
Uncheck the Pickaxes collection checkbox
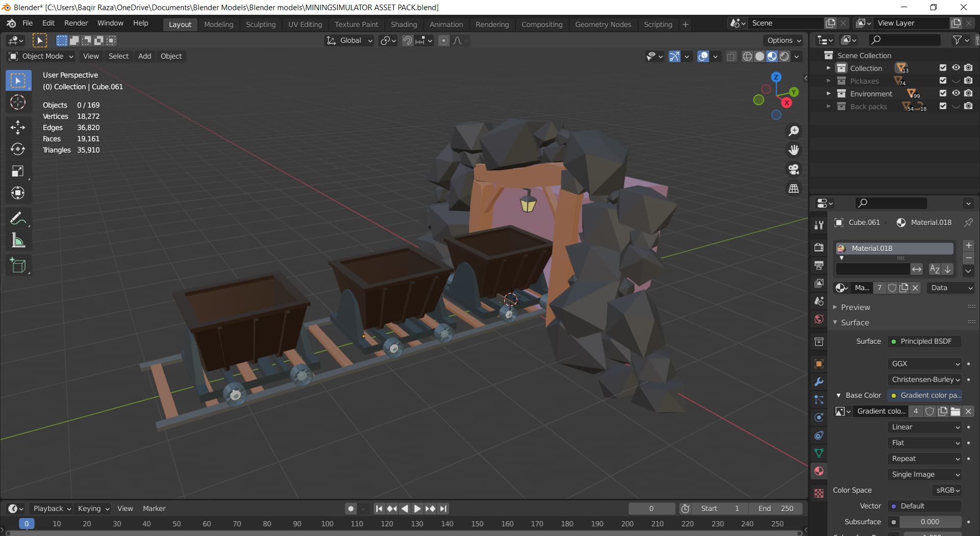tap(943, 81)
